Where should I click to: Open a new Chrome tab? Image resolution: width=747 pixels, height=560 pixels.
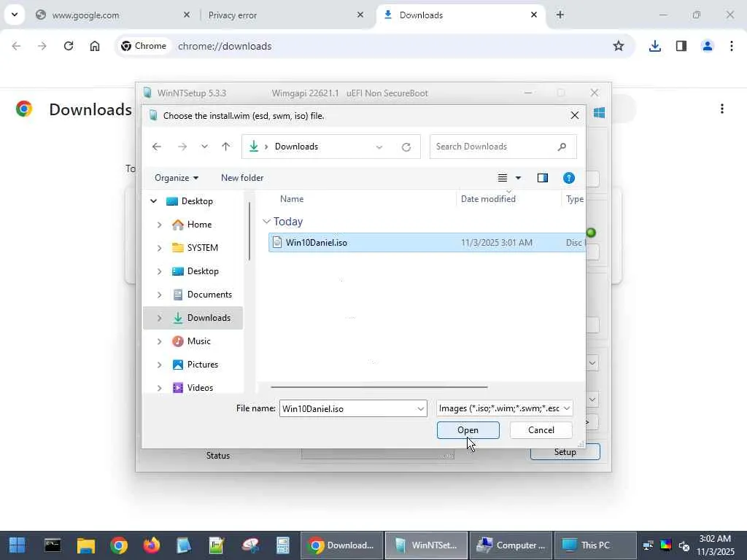click(560, 15)
